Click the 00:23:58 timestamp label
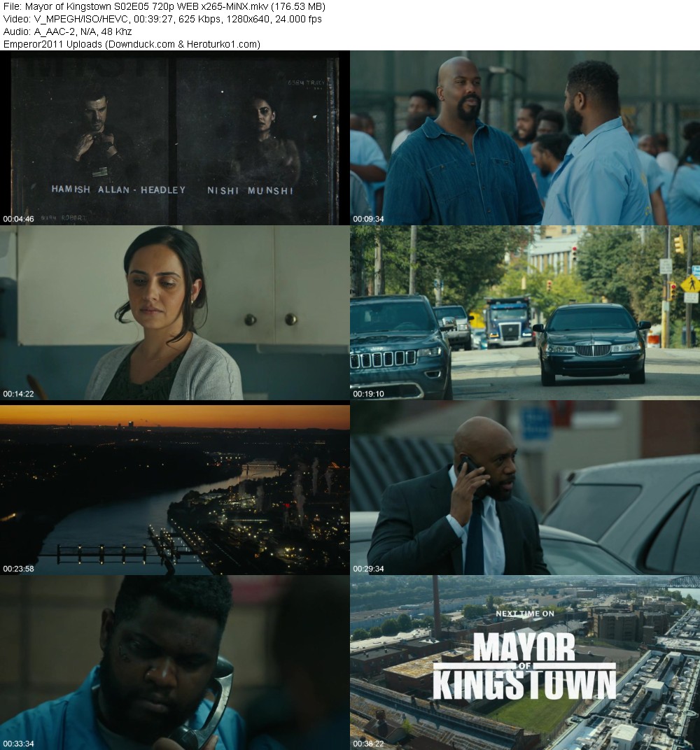 [x=19, y=569]
